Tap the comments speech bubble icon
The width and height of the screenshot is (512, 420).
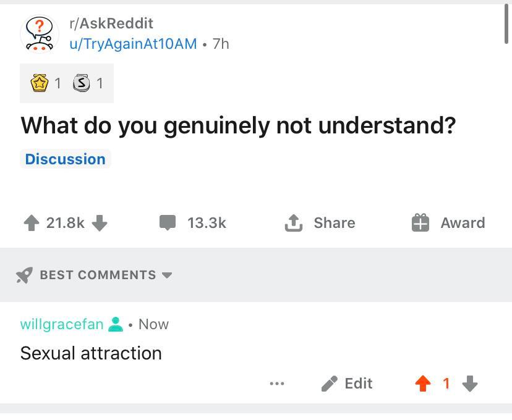tap(168, 222)
